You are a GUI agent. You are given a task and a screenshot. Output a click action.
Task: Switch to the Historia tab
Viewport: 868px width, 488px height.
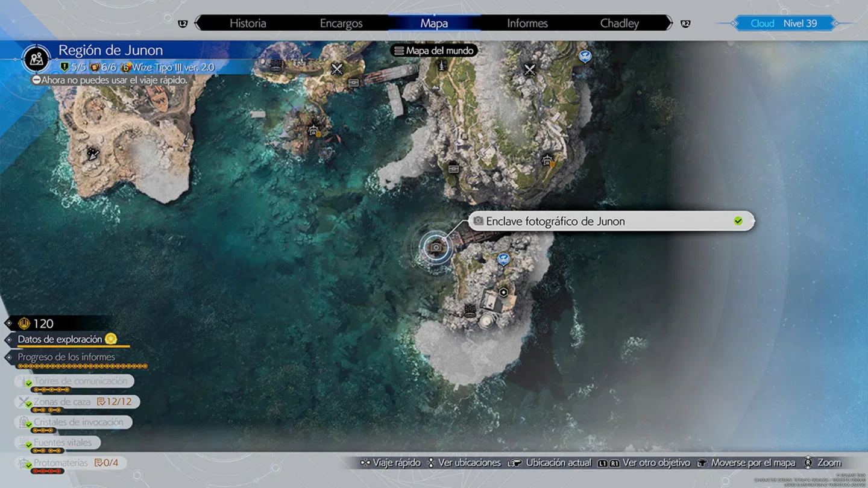[248, 23]
